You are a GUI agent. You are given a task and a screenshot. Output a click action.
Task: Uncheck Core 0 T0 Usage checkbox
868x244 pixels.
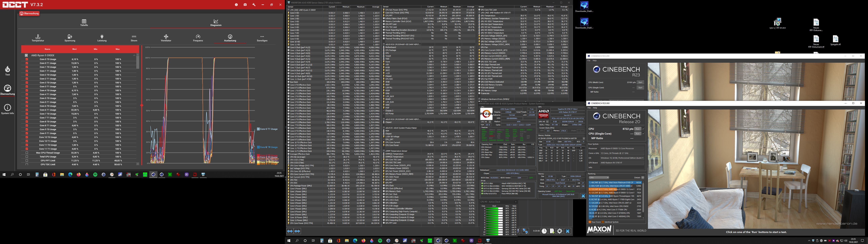click(x=27, y=59)
